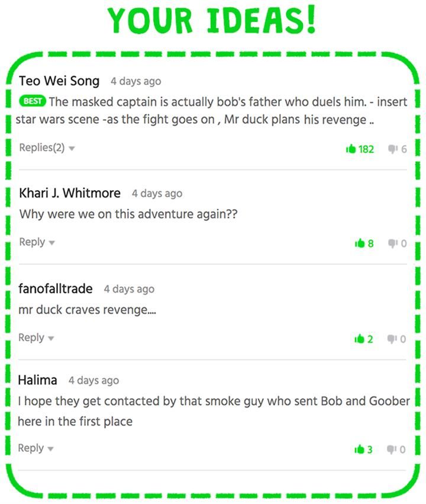Image resolution: width=426 pixels, height=504 pixels.
Task: Downvote fanofalltrade's comment
Action: click(392, 339)
